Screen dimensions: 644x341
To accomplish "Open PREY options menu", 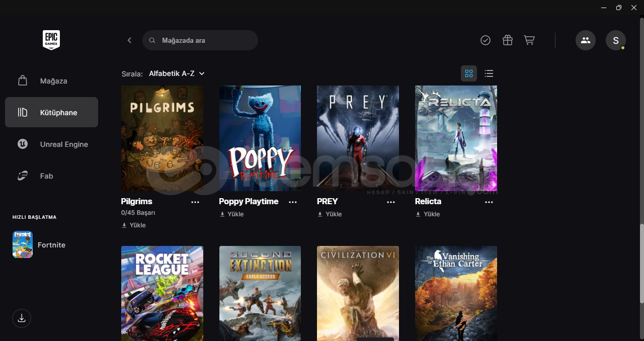I will (x=391, y=202).
